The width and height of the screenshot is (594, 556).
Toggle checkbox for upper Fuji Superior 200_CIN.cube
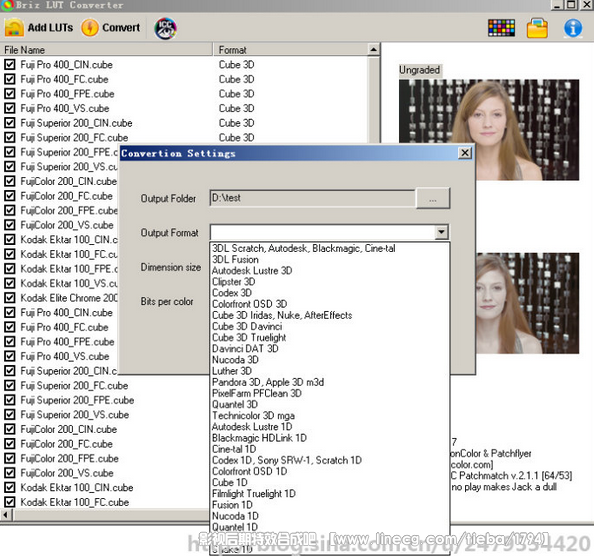pyautogui.click(x=10, y=123)
